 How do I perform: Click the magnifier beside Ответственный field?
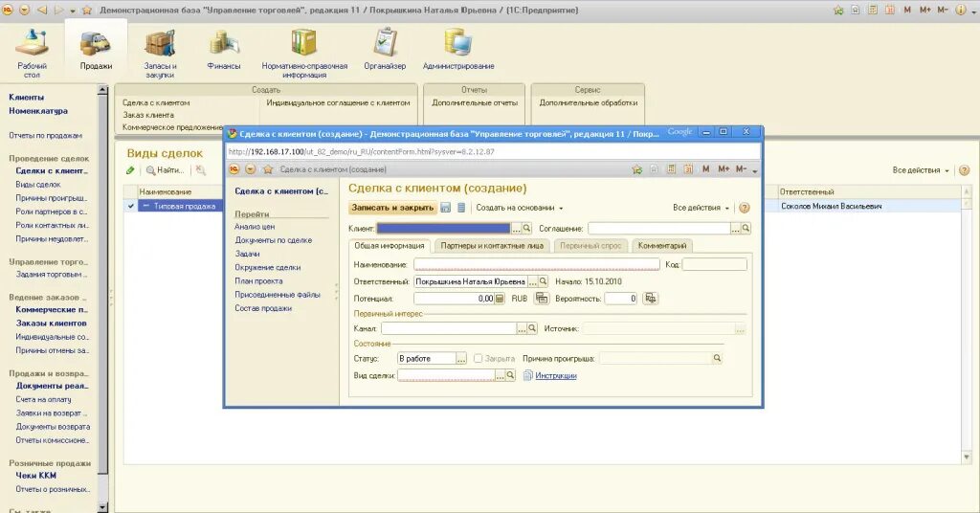click(x=544, y=281)
